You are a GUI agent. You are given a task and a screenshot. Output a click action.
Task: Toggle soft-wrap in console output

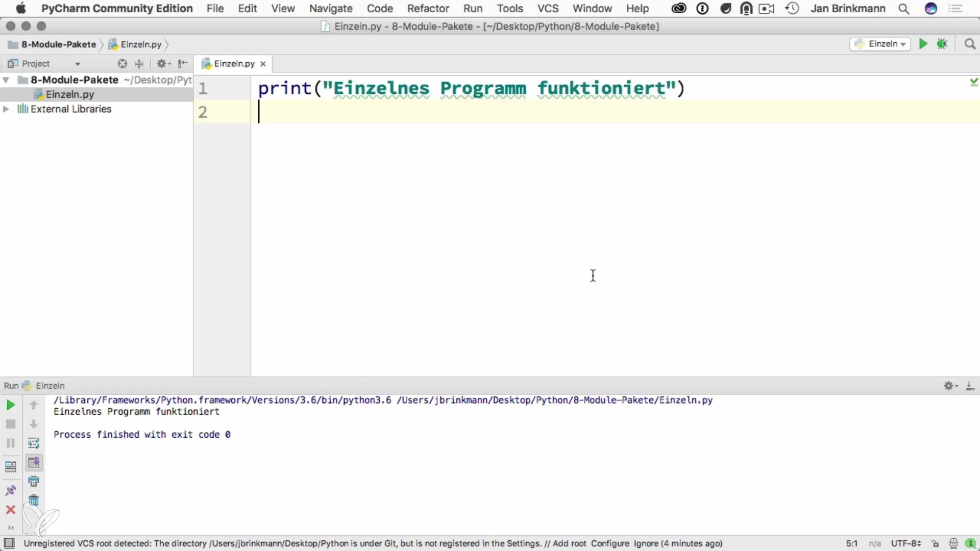(x=34, y=443)
